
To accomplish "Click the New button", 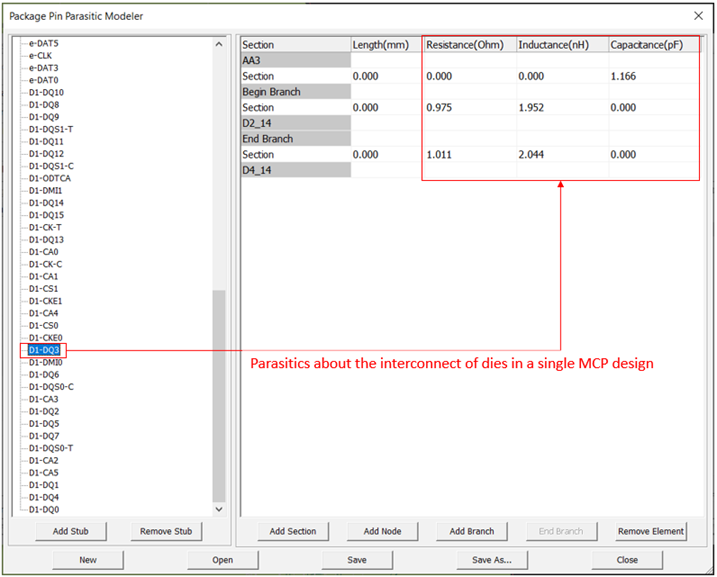I will pyautogui.click(x=88, y=560).
